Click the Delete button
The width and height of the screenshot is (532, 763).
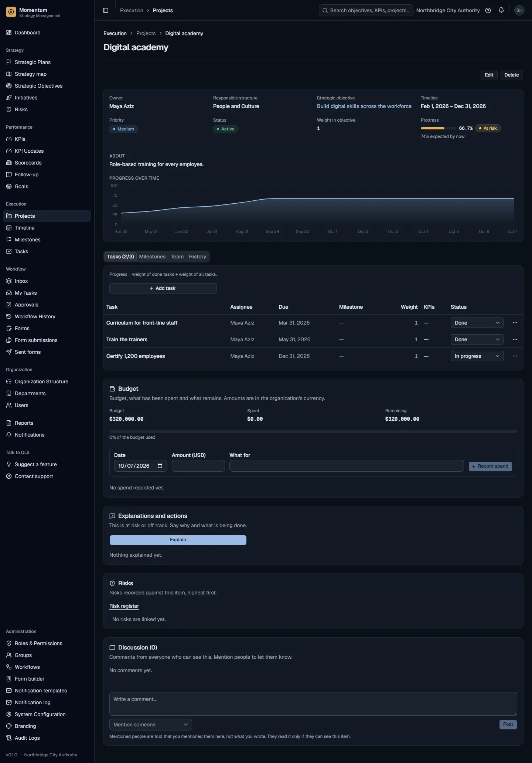[x=512, y=75]
